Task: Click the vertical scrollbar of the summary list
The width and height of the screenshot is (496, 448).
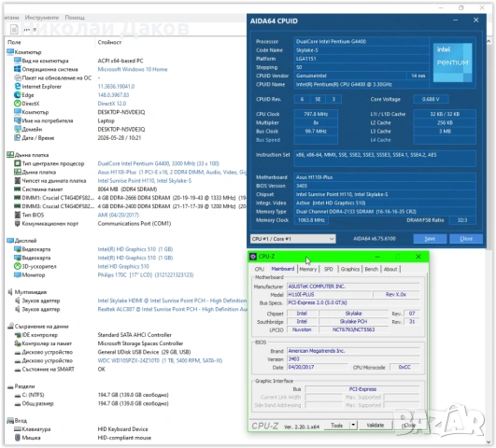Action: coord(489,240)
